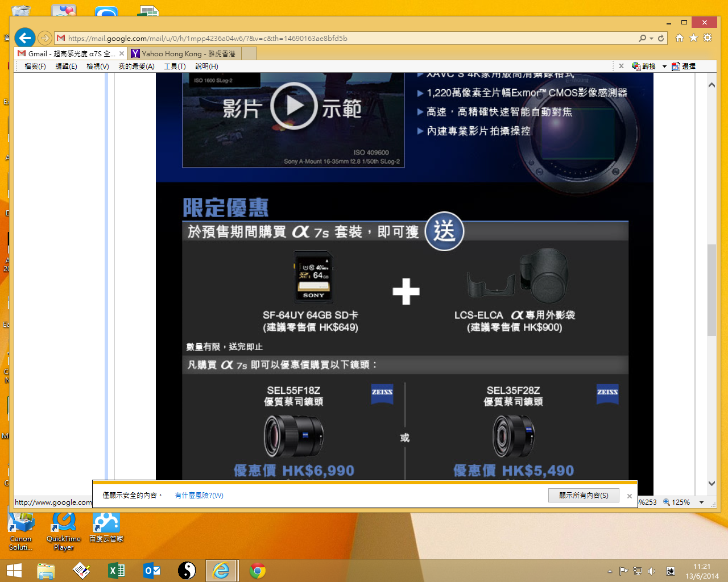Click the search magnifier in the address bar

[642, 38]
